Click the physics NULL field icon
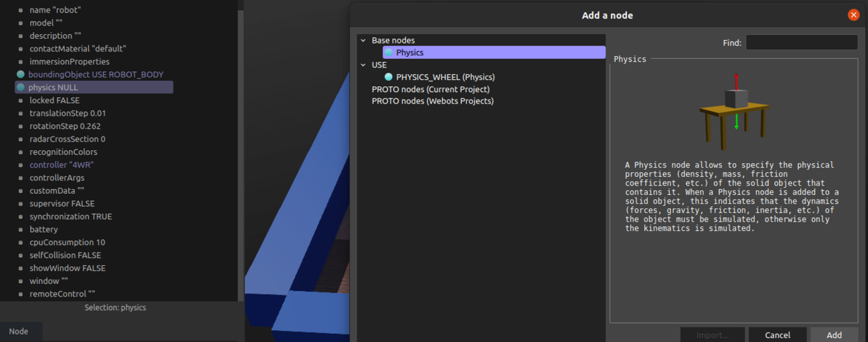Image resolution: width=868 pixels, height=342 pixels. 21,88
